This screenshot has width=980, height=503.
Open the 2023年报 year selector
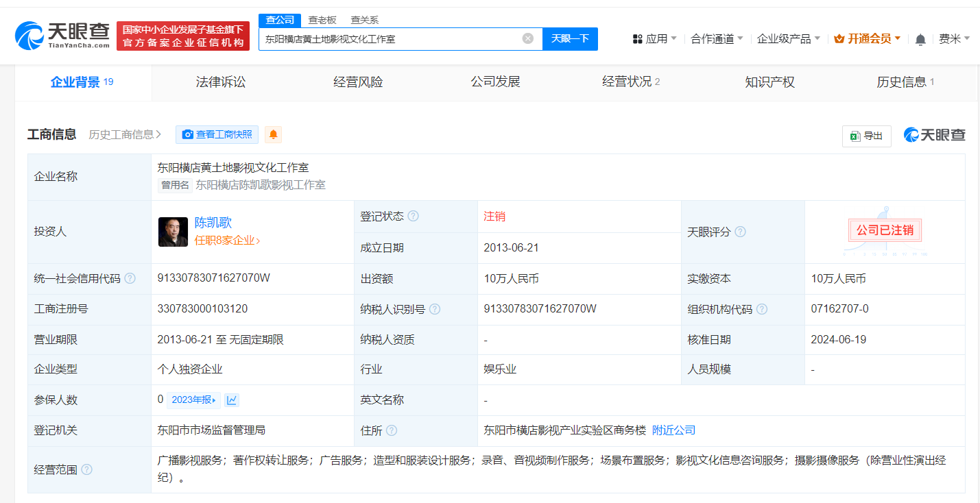195,400
